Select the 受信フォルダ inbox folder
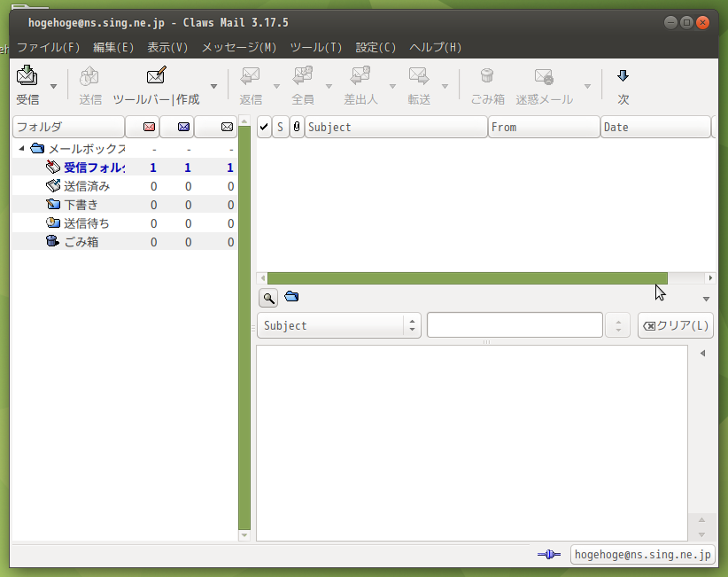The width and height of the screenshot is (728, 577). click(x=124, y=168)
